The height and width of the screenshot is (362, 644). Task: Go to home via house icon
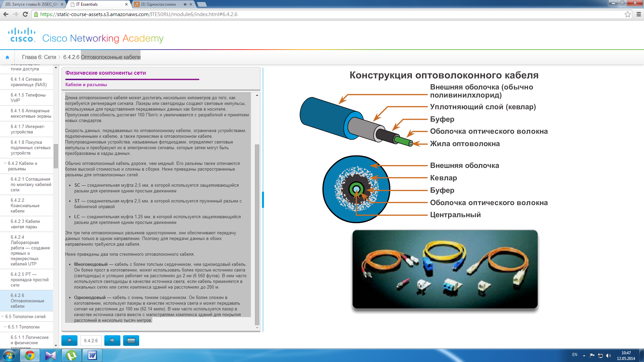(7, 57)
